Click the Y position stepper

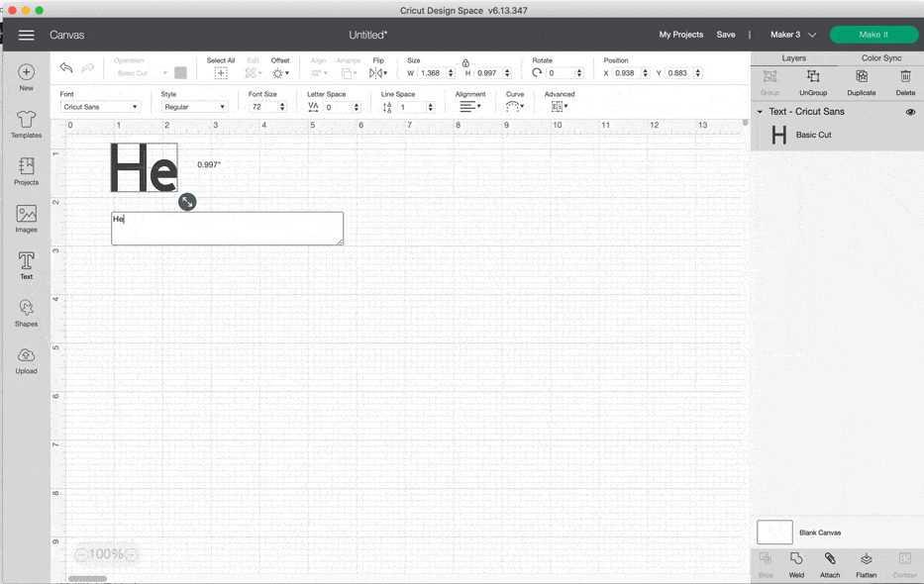698,73
